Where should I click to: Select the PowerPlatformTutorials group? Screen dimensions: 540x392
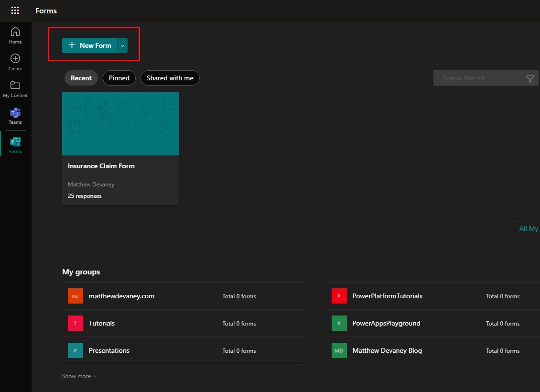coord(387,296)
